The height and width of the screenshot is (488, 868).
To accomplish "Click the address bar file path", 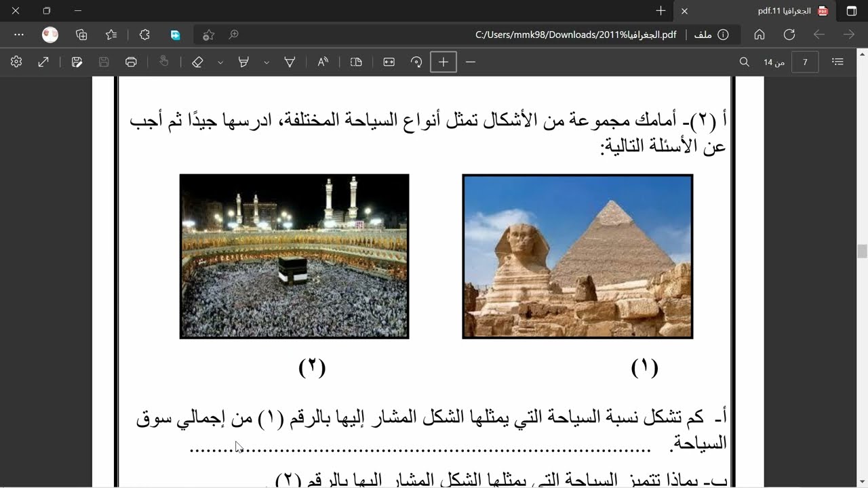I will tap(576, 35).
